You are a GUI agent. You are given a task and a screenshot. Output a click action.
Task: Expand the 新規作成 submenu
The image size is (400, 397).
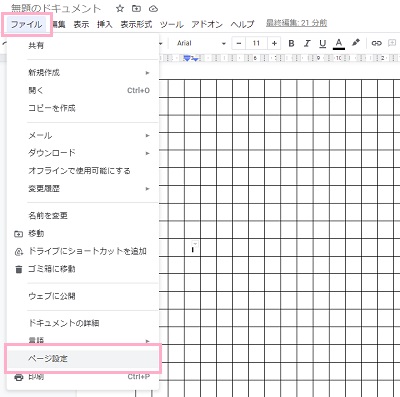[x=83, y=72]
